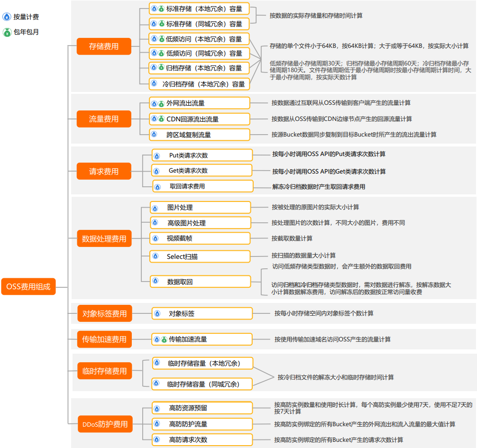This screenshot has width=477, height=448.
Task: Click blue droplet icon in 对象标签 node
Action: [x=157, y=313]
